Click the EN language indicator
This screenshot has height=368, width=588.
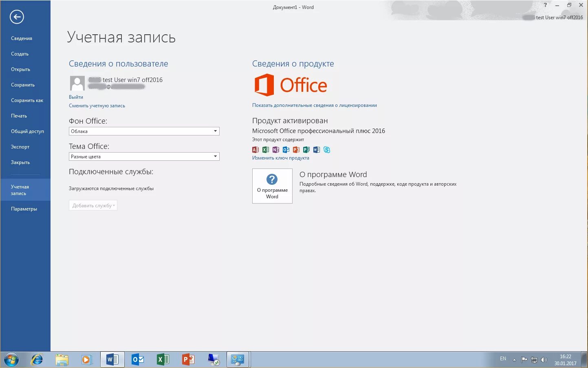[503, 359]
